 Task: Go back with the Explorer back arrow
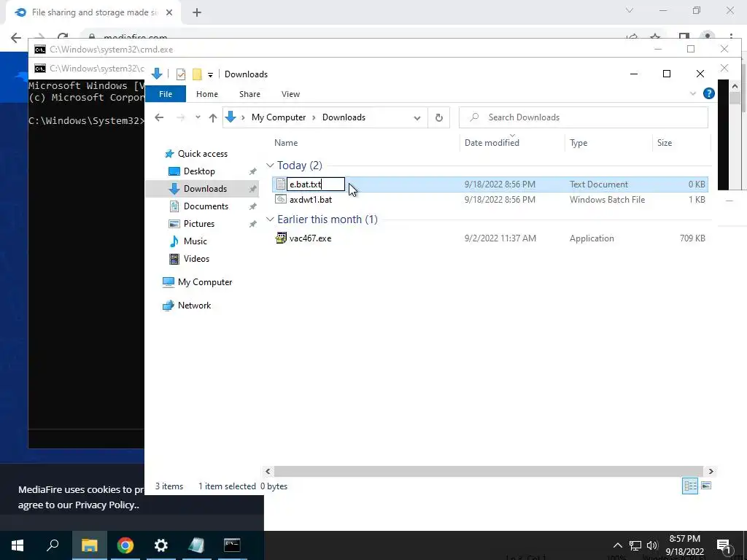click(159, 117)
